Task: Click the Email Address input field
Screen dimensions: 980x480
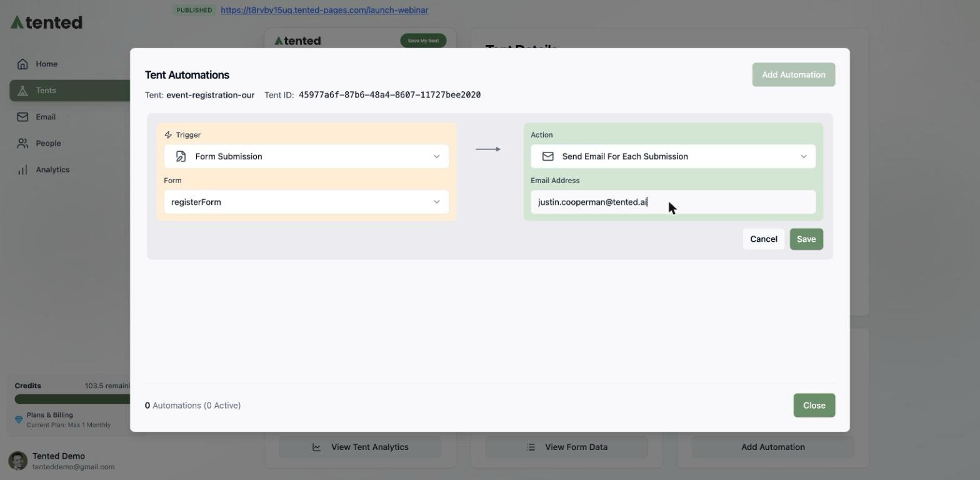Action: pyautogui.click(x=673, y=202)
